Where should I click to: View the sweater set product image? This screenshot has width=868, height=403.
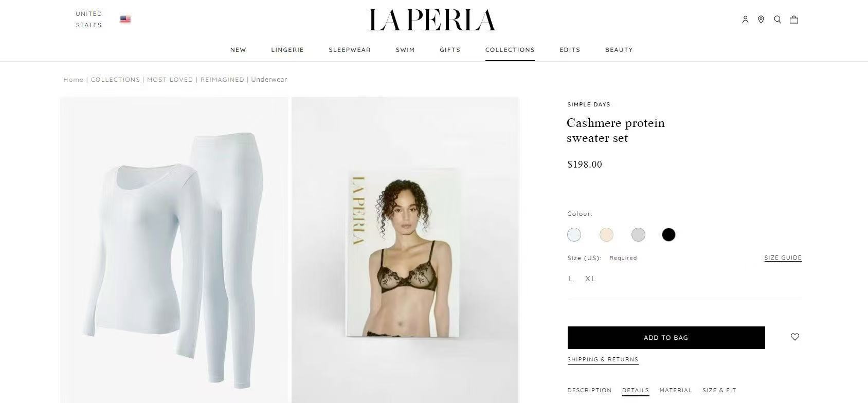(174, 250)
